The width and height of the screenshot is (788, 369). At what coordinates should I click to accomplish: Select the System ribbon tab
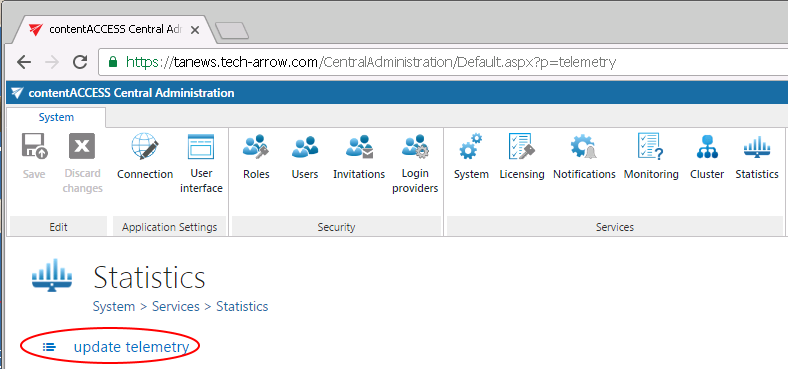tap(56, 117)
